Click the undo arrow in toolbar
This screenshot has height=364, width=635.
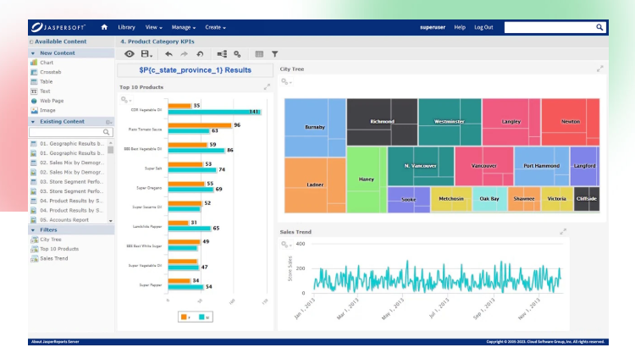click(x=168, y=54)
